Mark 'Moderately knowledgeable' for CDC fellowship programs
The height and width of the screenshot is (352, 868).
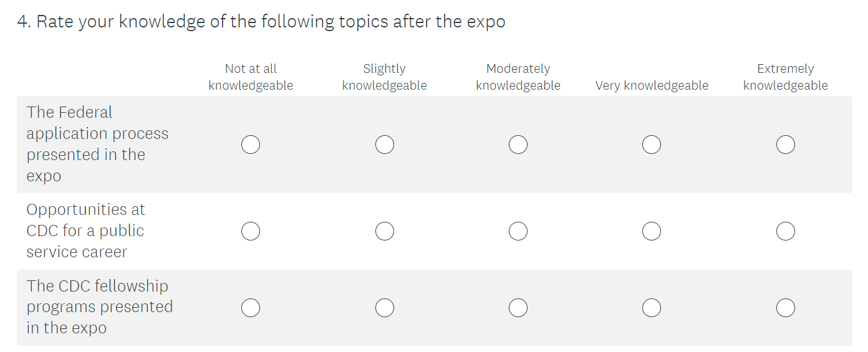point(518,308)
